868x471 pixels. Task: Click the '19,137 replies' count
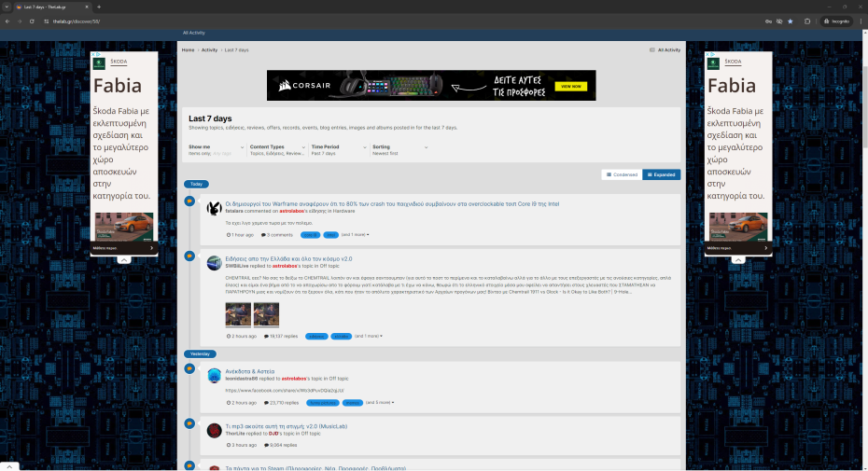[x=281, y=336]
